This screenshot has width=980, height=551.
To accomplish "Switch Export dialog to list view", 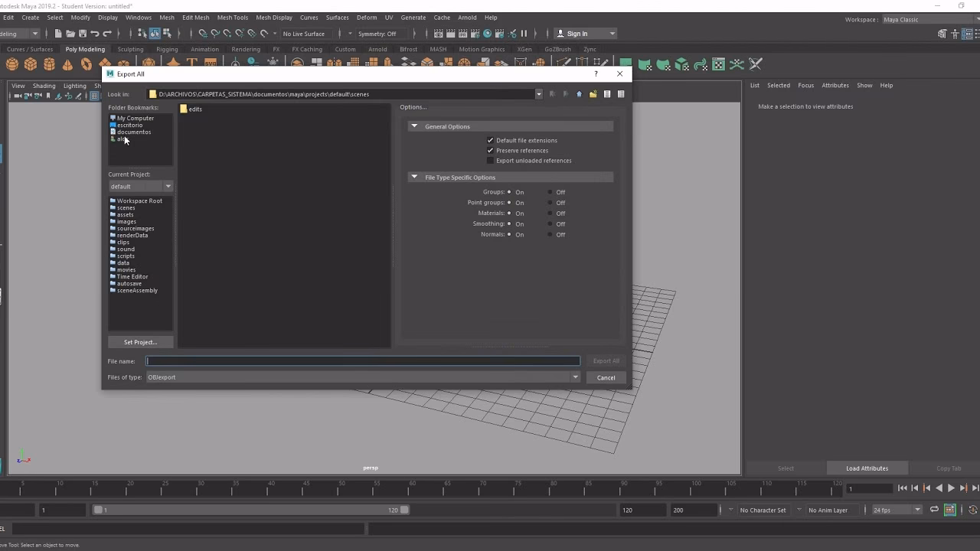I will [x=607, y=94].
